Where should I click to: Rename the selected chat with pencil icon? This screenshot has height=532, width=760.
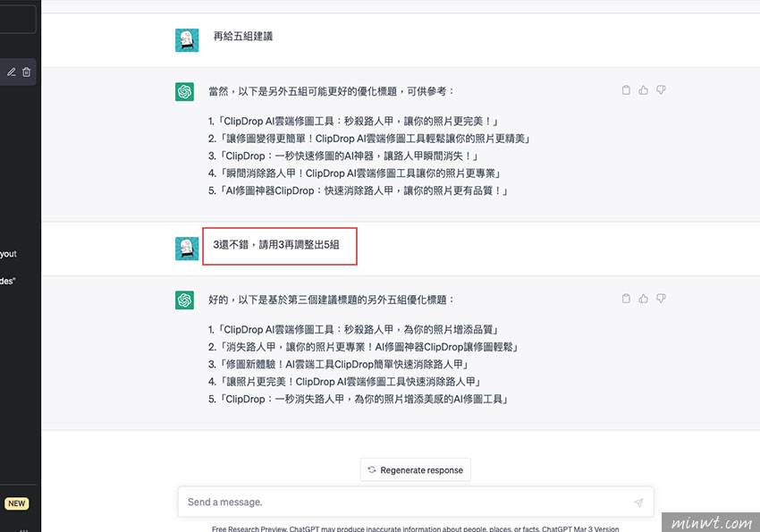point(12,72)
